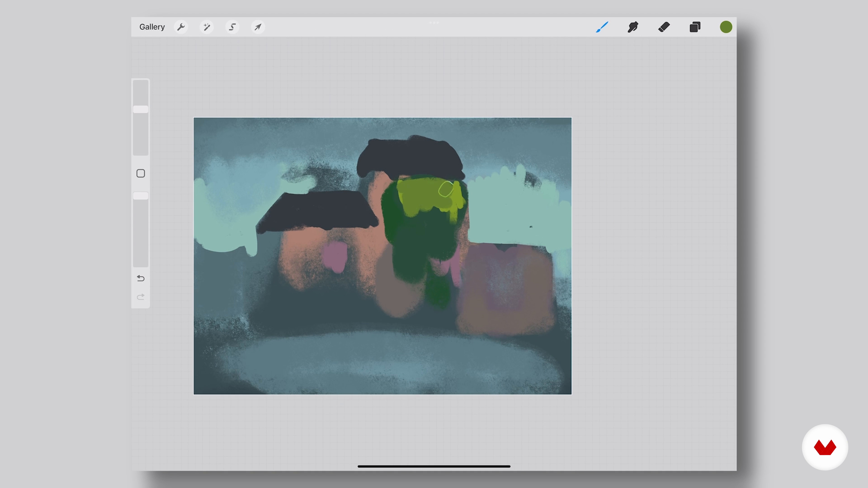868x488 pixels.
Task: Click the brush opacity slider handle
Action: click(141, 196)
